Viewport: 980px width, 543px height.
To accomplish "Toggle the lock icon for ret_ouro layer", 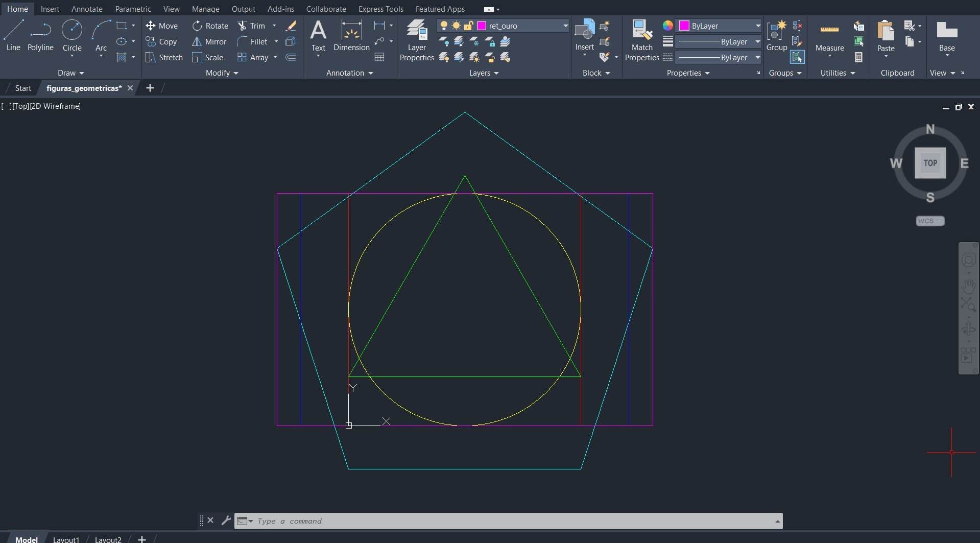I will click(468, 26).
